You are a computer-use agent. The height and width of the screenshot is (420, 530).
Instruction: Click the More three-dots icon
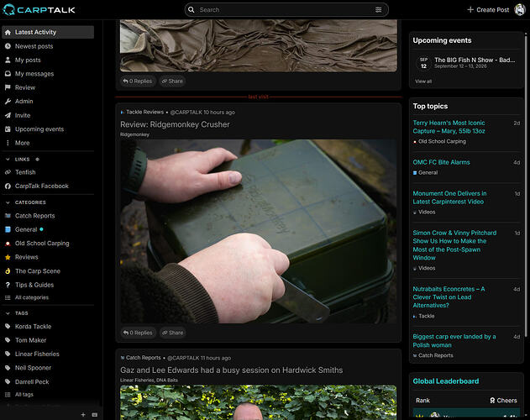pyautogui.click(x=8, y=143)
